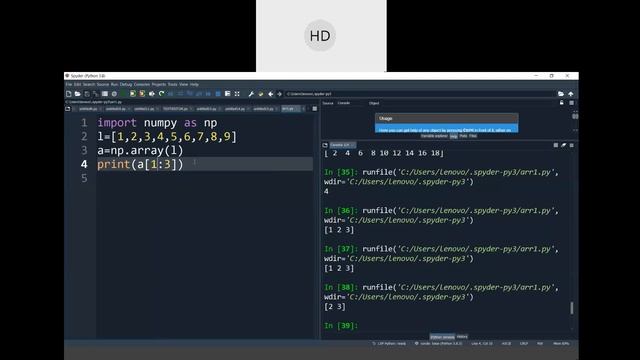Image resolution: width=640 pixels, height=360 pixels.
Task: Click the conda environment status bar entry
Action: pos(439,344)
